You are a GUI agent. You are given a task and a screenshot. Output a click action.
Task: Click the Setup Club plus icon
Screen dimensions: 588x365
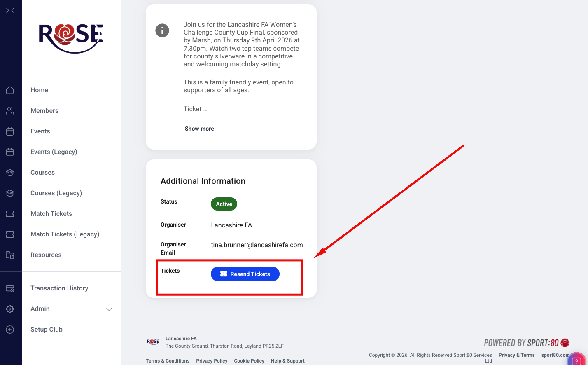10,330
